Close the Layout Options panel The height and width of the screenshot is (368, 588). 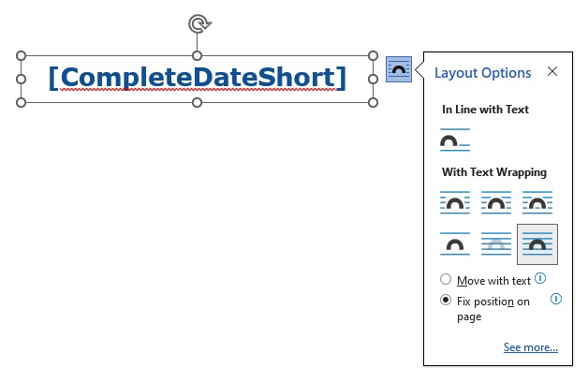pyautogui.click(x=552, y=71)
